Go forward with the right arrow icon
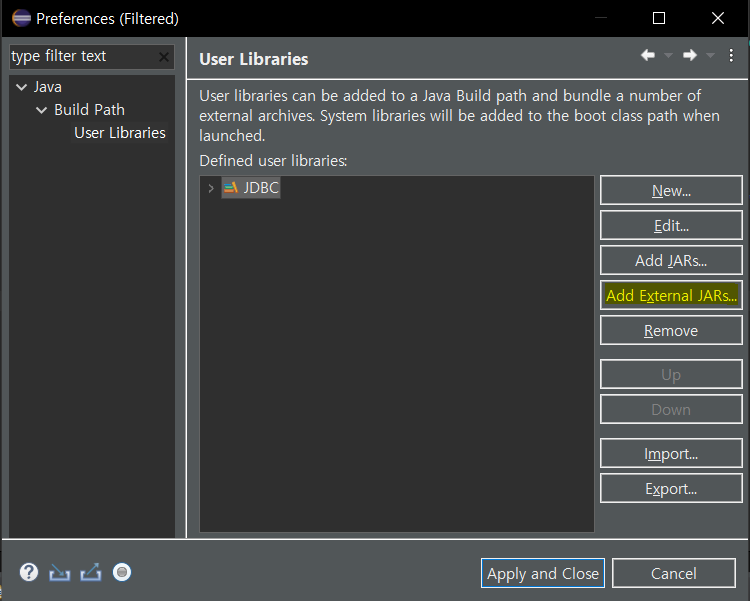This screenshot has height=601, width=750. tap(690, 56)
